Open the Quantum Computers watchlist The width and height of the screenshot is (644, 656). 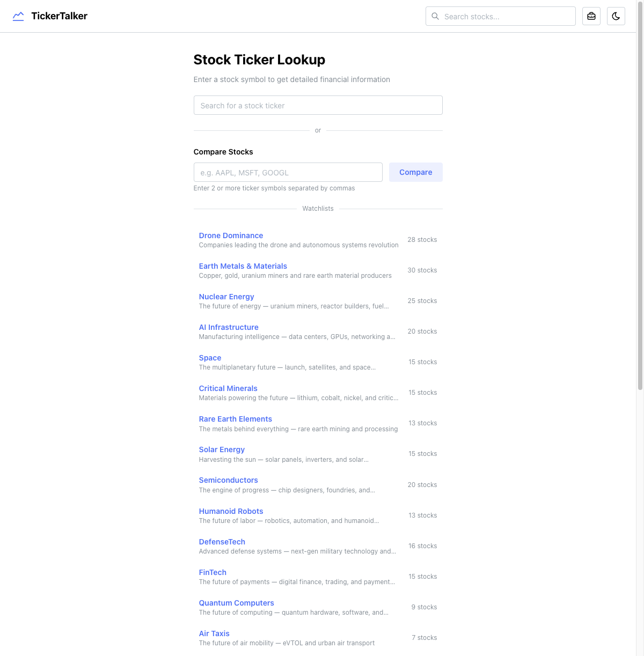pyautogui.click(x=236, y=603)
